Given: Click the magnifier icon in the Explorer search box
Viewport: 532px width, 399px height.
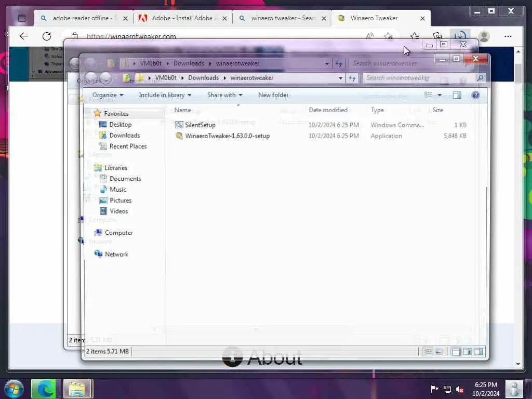Looking at the screenshot, I should point(480,78).
